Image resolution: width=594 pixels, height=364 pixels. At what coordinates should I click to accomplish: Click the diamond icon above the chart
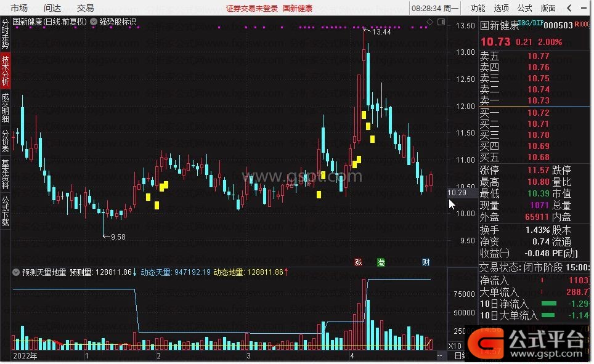coord(429,22)
